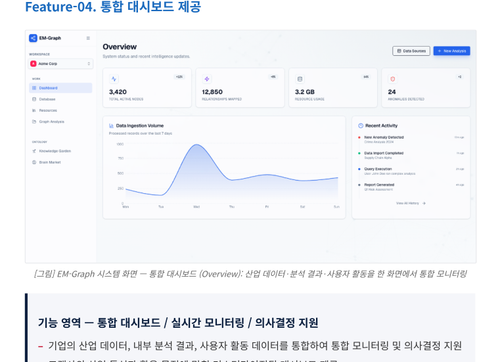
Task: Open the Acme Corp workspace dropdown
Action: click(61, 64)
